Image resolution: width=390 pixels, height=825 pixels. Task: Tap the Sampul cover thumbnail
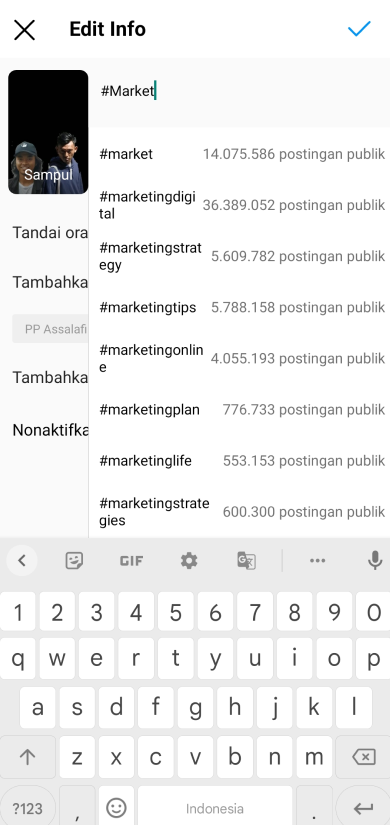pos(48,132)
